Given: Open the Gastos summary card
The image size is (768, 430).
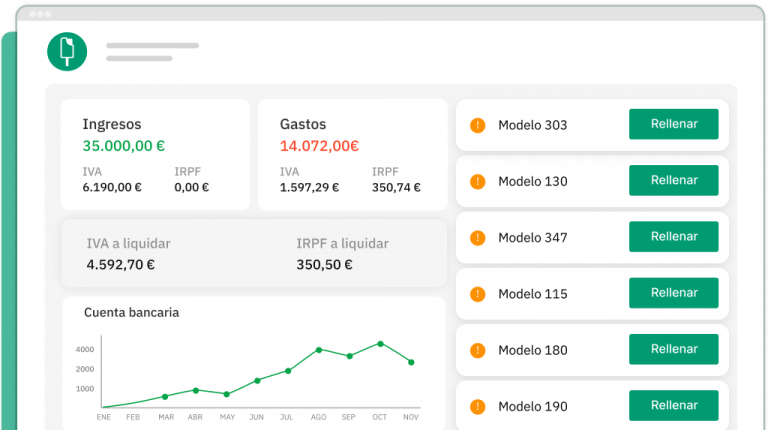Looking at the screenshot, I should click(352, 154).
